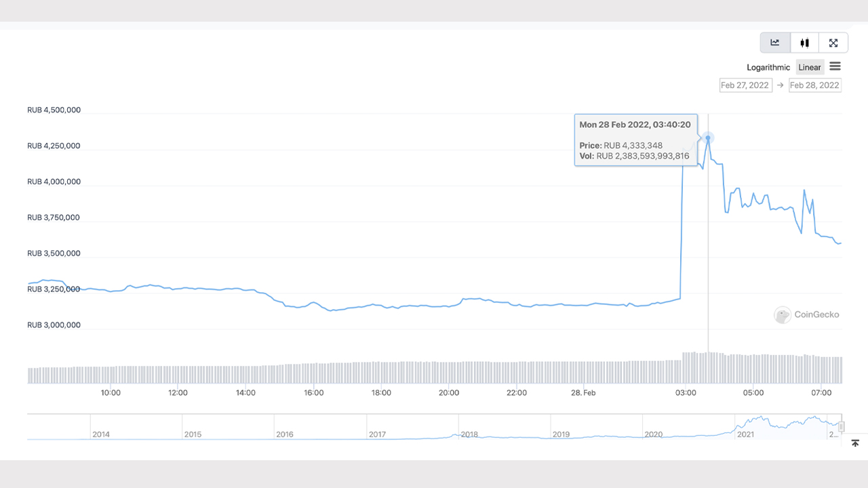Viewport: 868px width, 488px height.
Task: Click the highlighted peak price point marker
Action: click(708, 138)
